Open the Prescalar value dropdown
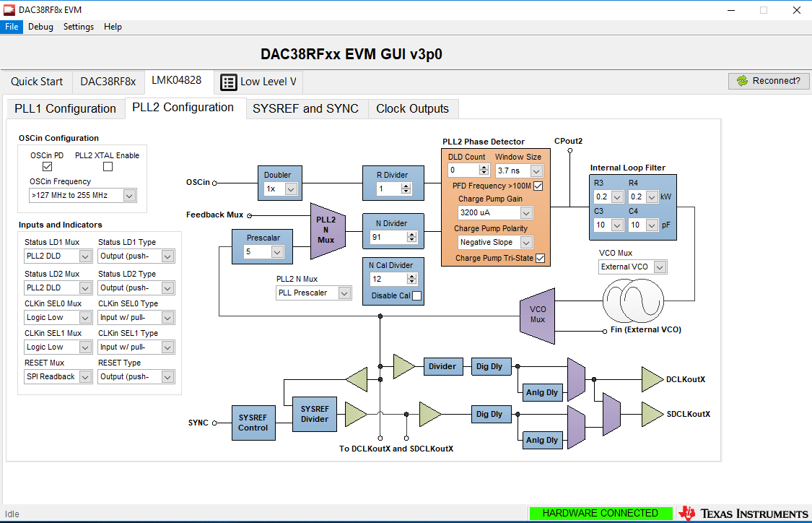The width and height of the screenshot is (812, 523). click(278, 252)
